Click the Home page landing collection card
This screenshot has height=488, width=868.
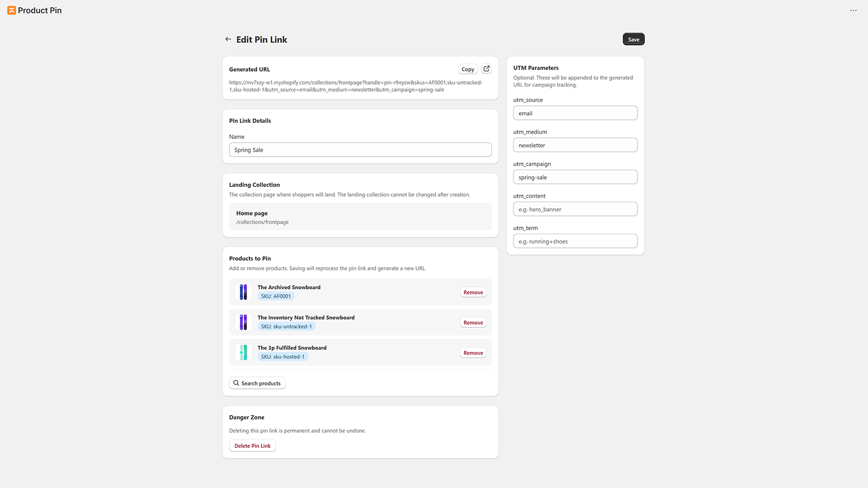pos(360,217)
